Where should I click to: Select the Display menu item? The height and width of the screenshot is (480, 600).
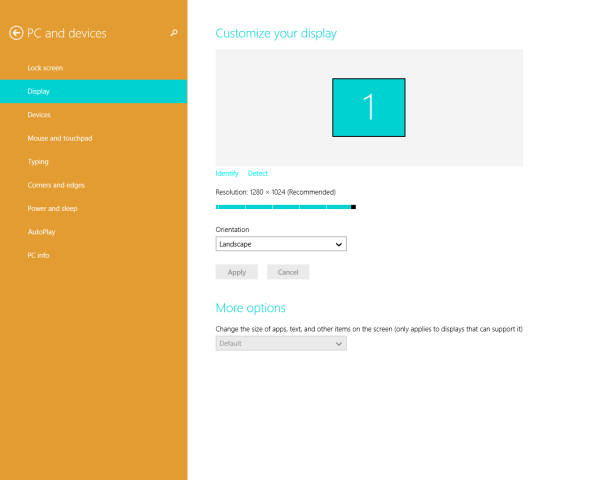(93, 91)
